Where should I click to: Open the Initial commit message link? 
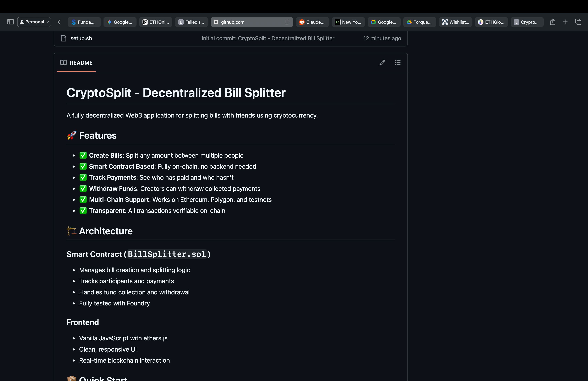point(268,38)
